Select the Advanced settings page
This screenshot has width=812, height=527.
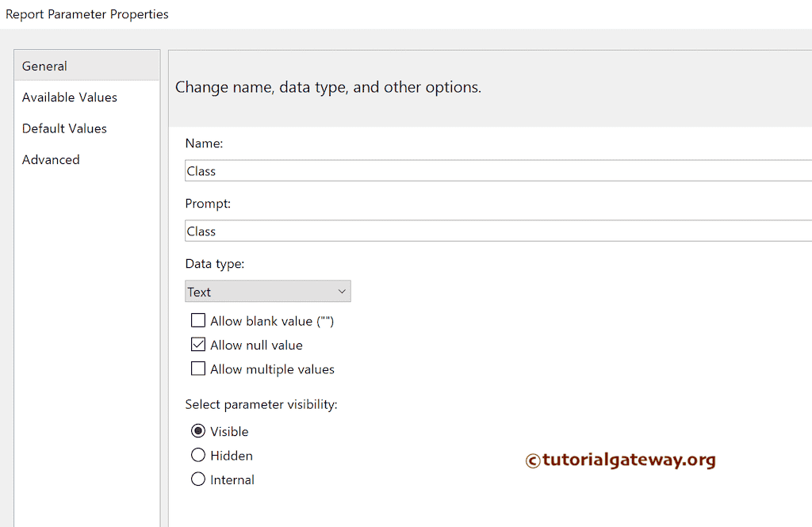coord(51,159)
